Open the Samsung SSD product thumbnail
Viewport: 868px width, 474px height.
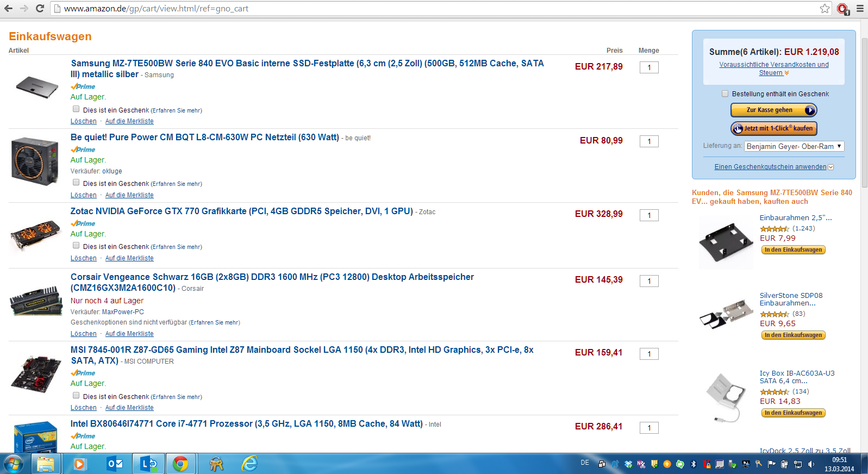(37, 87)
